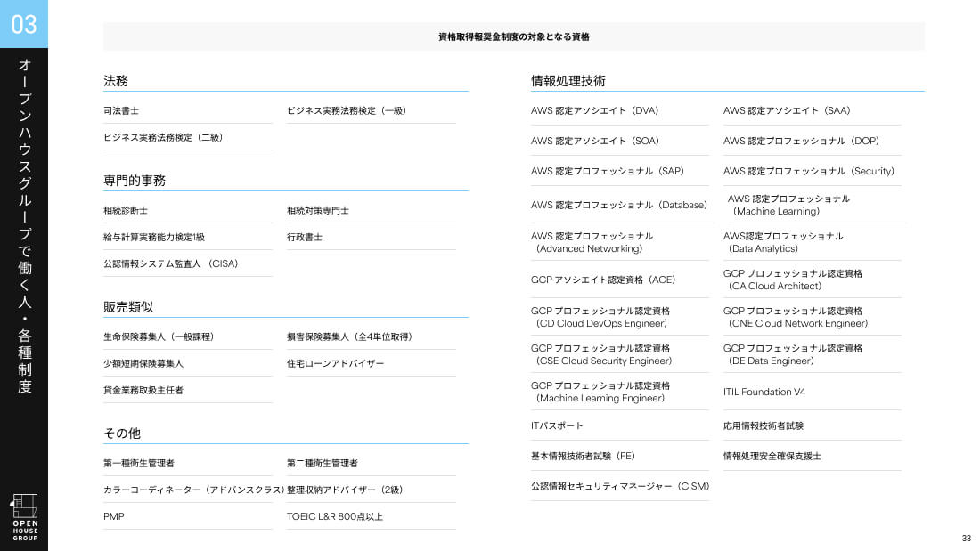The width and height of the screenshot is (980, 551).
Task: Click the Open House Group logo
Action: [x=25, y=517]
